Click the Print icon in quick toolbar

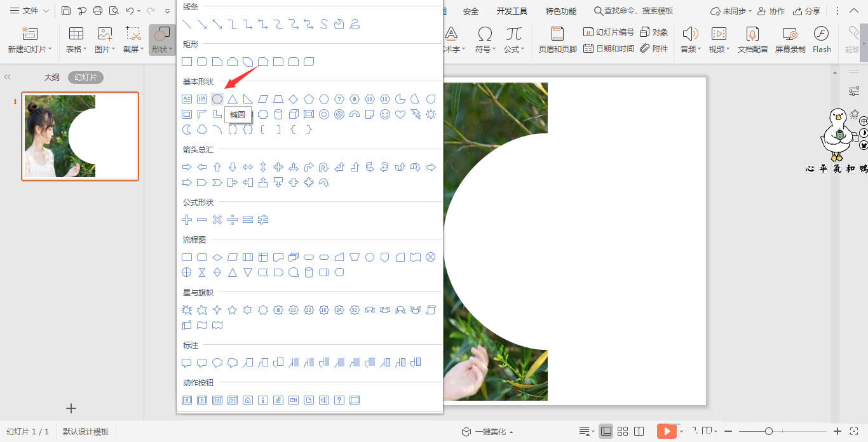pos(98,11)
